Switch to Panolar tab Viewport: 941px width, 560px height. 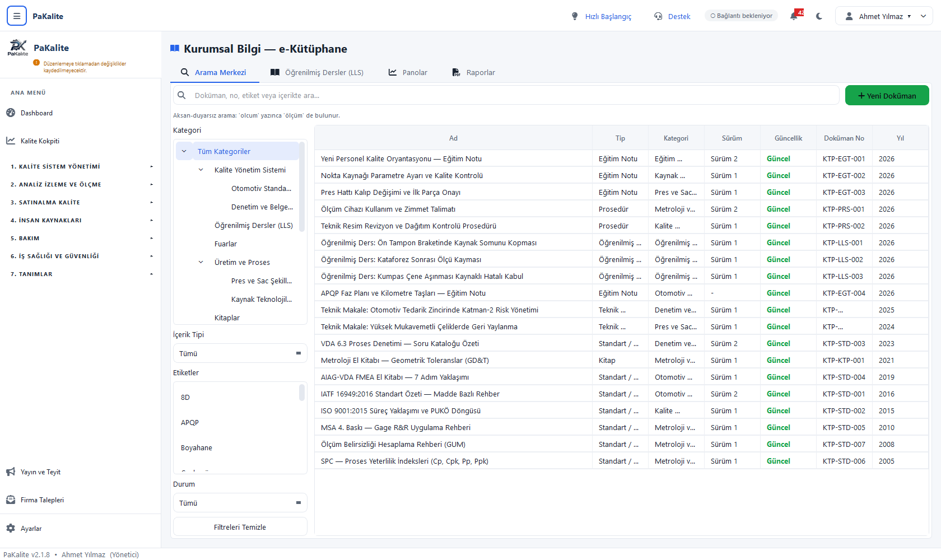408,72
